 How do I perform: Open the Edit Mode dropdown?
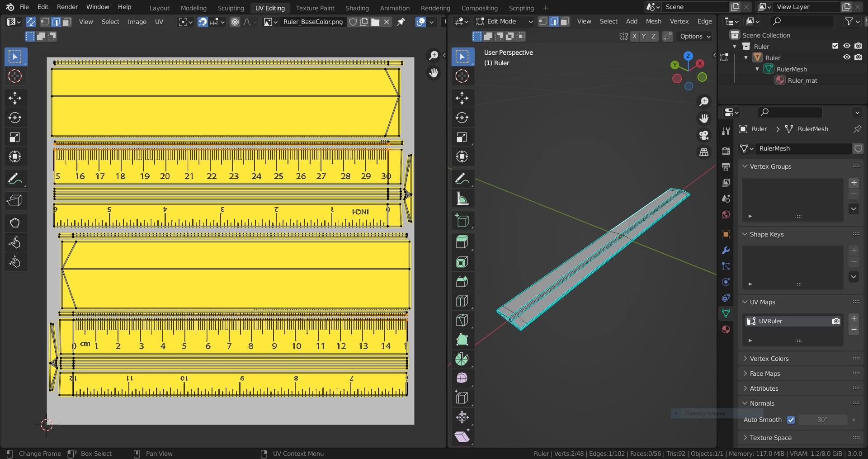tap(504, 21)
